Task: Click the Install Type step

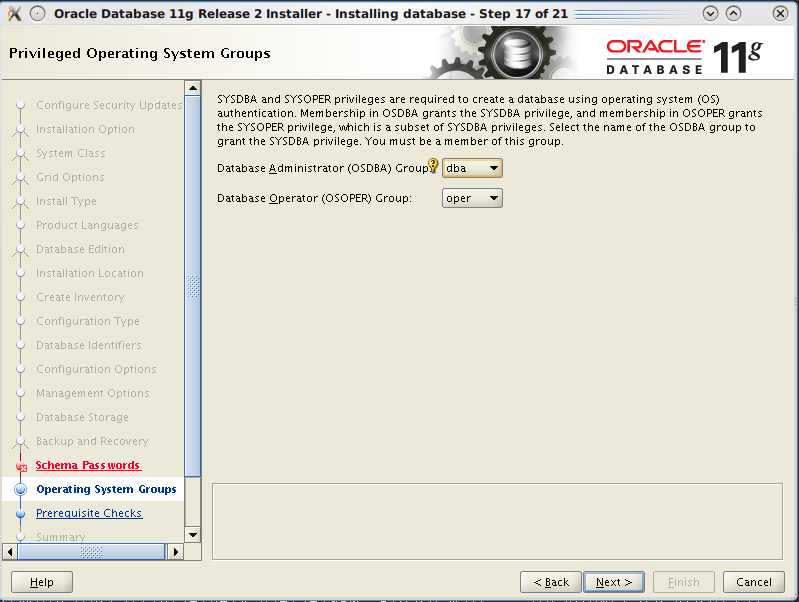Action: point(66,201)
